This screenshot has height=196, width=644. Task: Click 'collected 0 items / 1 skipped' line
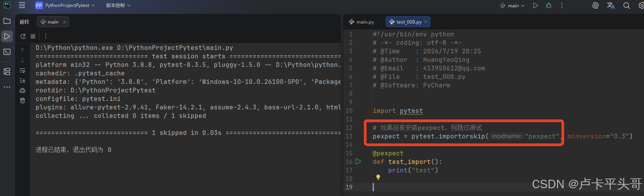click(x=150, y=116)
